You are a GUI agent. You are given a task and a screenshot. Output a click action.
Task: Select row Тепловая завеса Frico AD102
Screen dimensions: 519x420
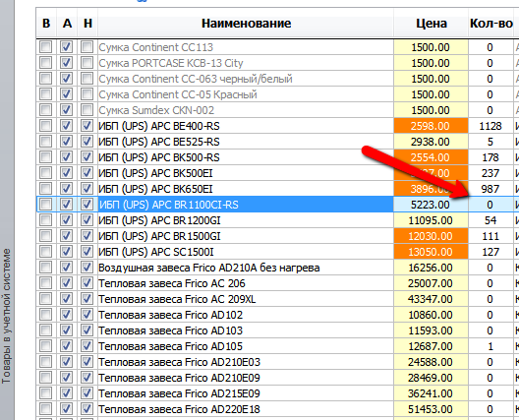246,315
